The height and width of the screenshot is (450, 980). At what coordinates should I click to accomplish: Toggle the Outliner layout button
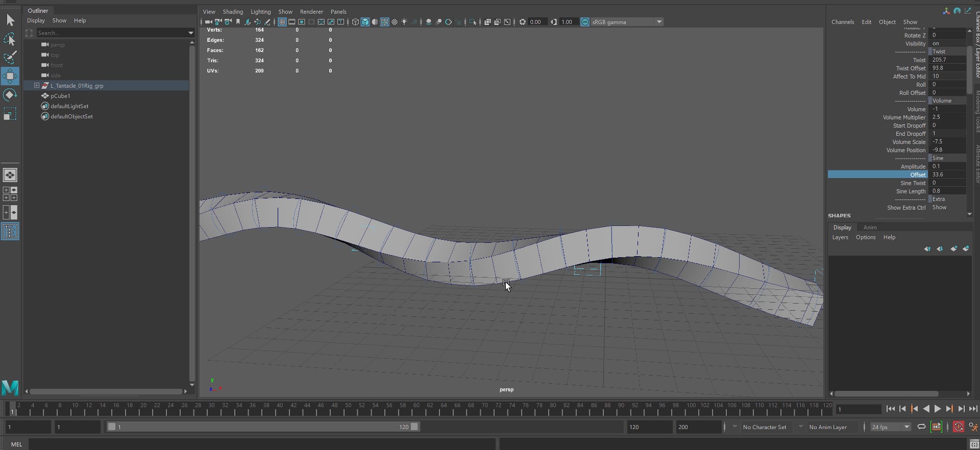10,232
